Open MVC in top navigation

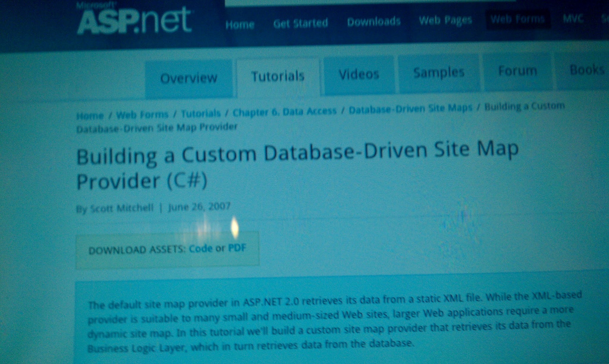click(x=573, y=19)
